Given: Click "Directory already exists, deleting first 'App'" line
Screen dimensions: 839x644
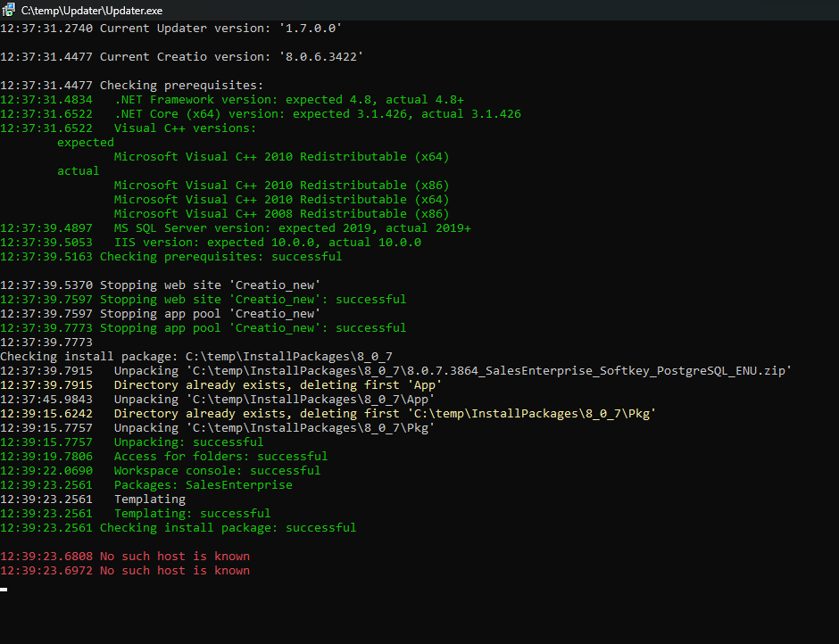Looking at the screenshot, I should [x=221, y=385].
